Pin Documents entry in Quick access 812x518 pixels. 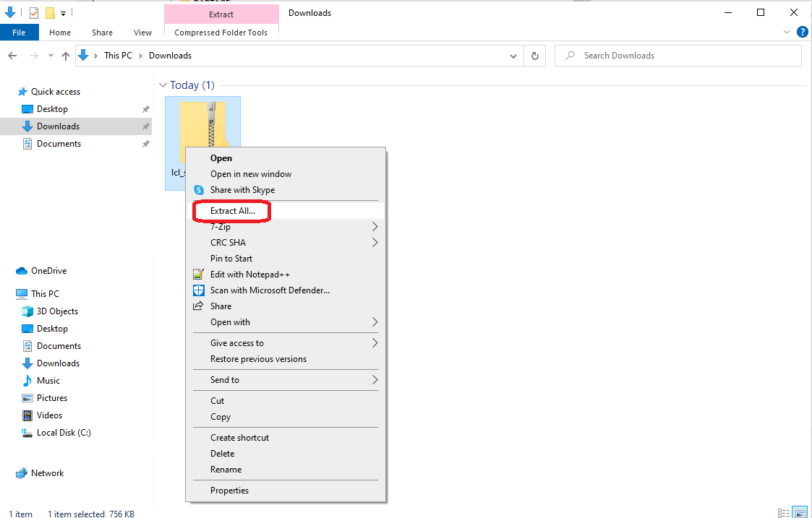(x=145, y=143)
